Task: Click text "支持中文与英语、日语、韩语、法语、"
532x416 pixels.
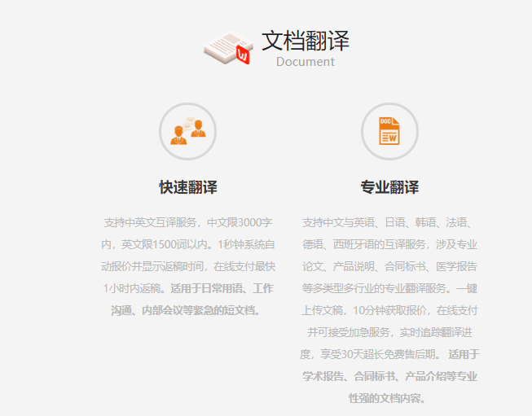Action: tap(387, 223)
